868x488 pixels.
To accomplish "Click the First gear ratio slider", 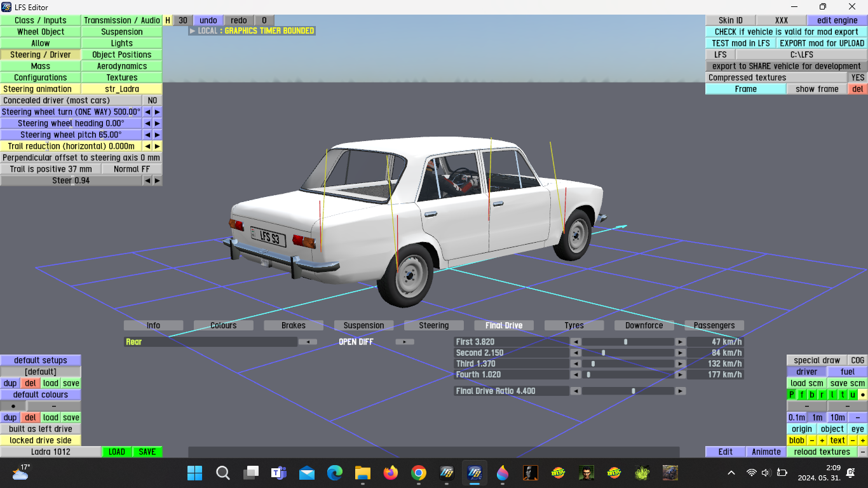I will [628, 342].
